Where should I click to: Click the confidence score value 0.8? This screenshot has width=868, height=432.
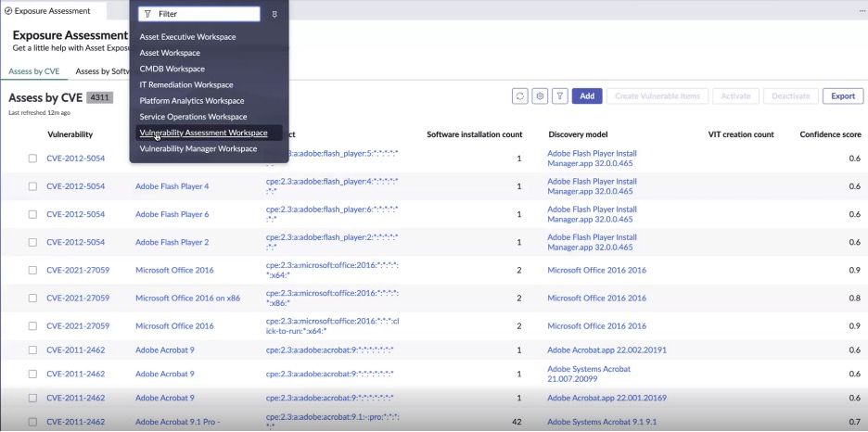point(855,299)
